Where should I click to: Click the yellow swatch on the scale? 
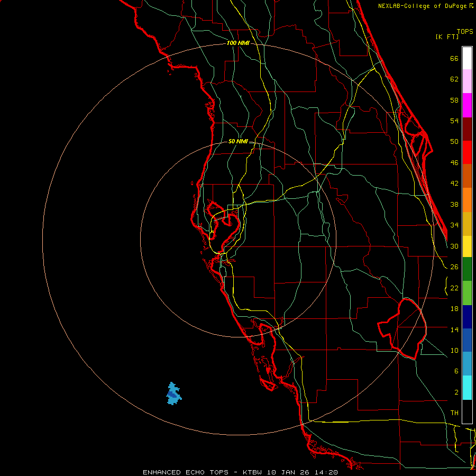point(467,246)
